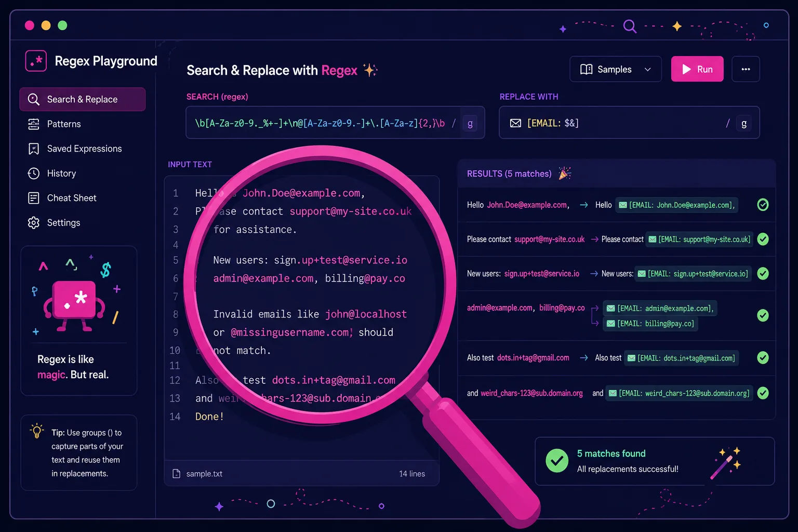Screen dimensions: 798x532
Task: Click the party popper icon next to RESULTS
Action: [565, 173]
